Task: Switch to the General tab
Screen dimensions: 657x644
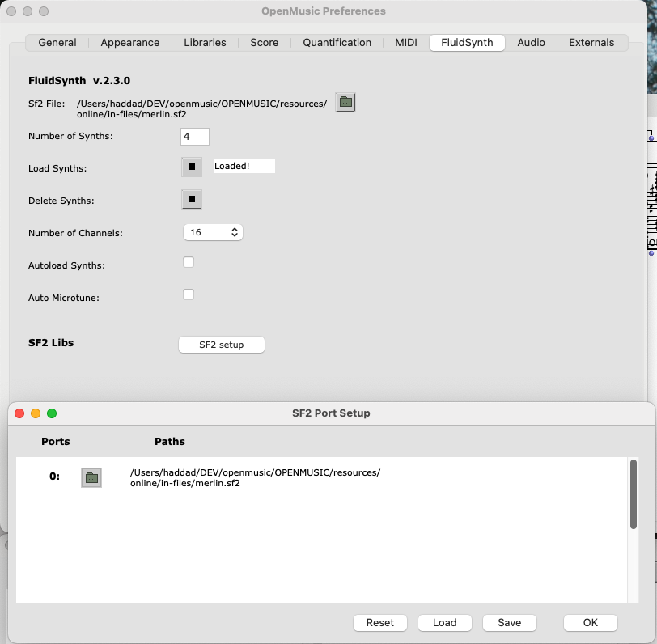Action: click(x=57, y=43)
